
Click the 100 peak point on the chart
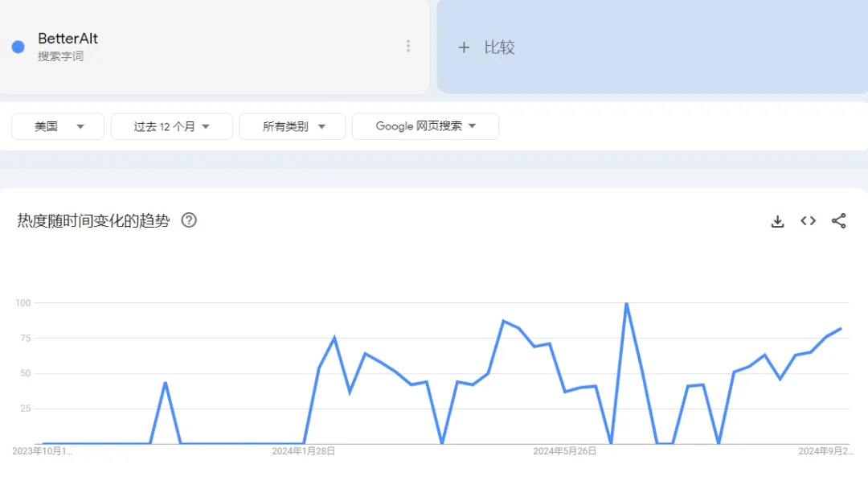(x=626, y=303)
